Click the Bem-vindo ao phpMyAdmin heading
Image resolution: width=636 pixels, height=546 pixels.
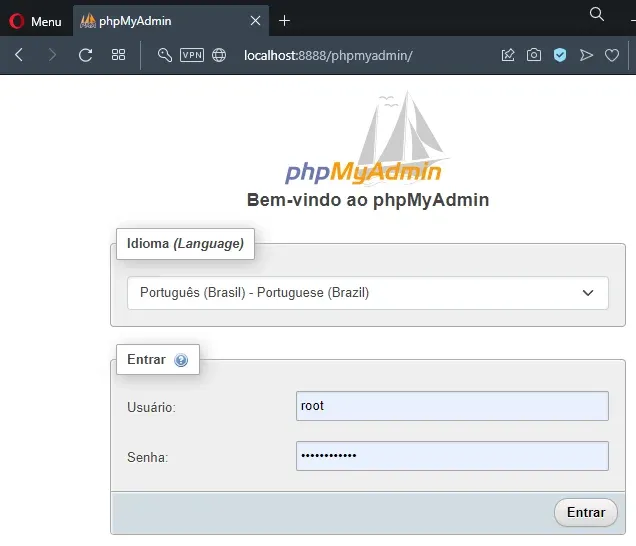368,200
